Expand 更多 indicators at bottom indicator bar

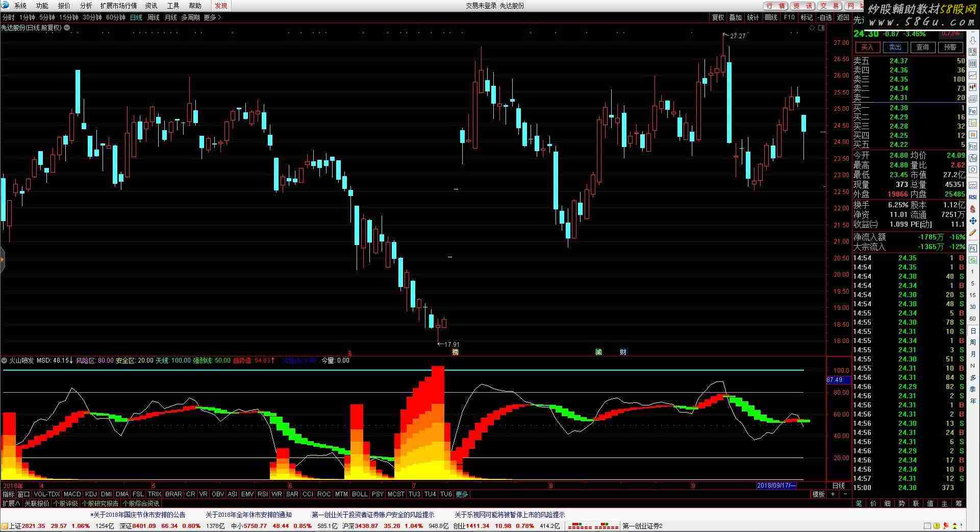tap(462, 494)
